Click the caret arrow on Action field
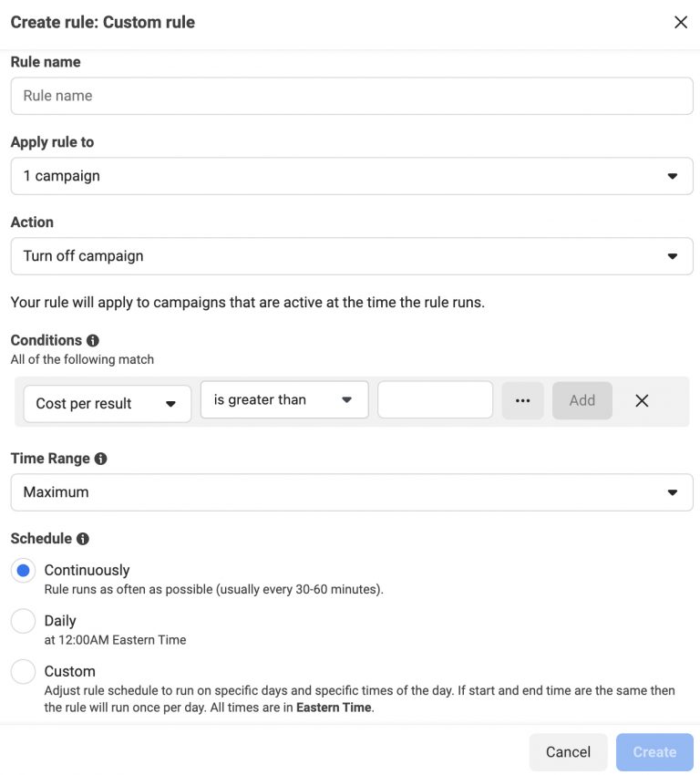Image resolution: width=700 pixels, height=775 pixels. pyautogui.click(x=673, y=256)
